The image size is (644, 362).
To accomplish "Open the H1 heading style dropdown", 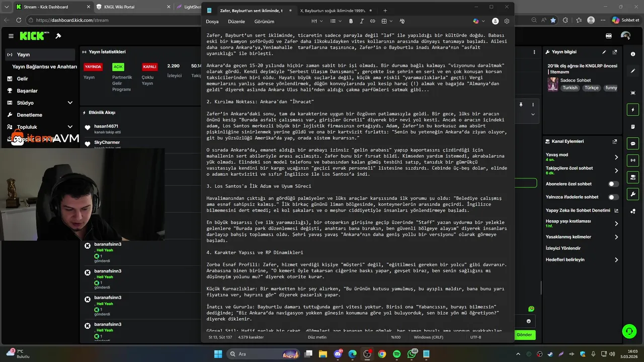I will [316, 21].
